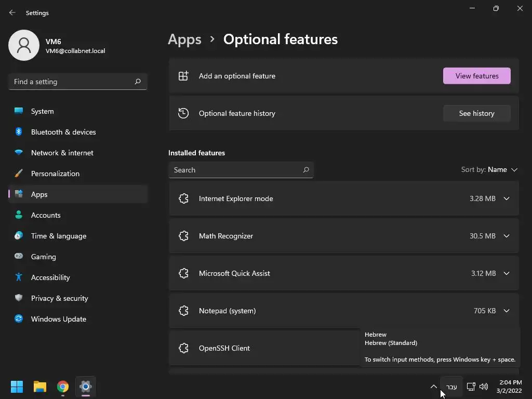
Task: Expand the Math Recognizer entry
Action: point(507,236)
